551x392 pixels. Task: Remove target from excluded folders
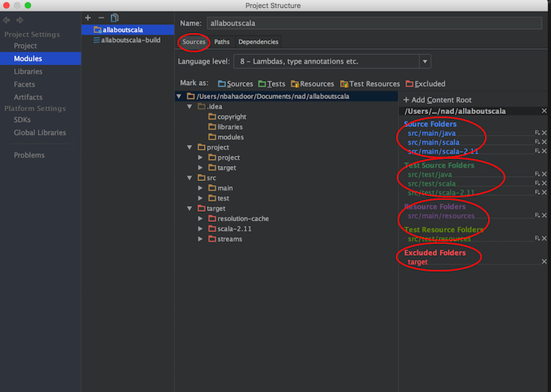(x=545, y=261)
